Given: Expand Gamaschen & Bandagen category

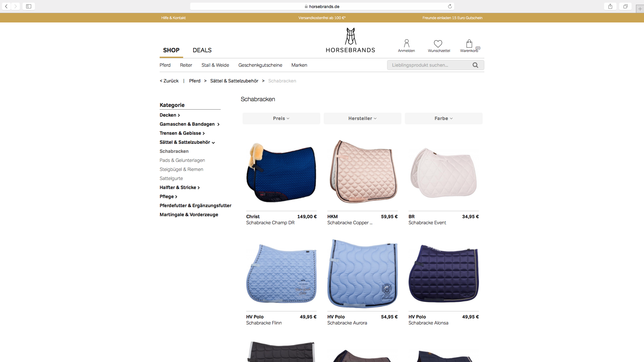Looking at the screenshot, I should point(190,124).
